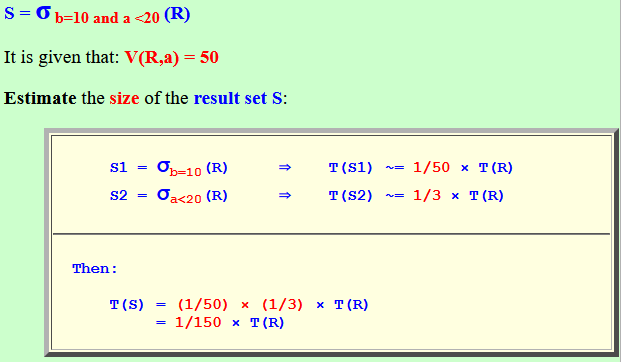Viewport: 621px width, 362px height.
Task: Click 'S1' in the yellow box
Action: (x=118, y=168)
